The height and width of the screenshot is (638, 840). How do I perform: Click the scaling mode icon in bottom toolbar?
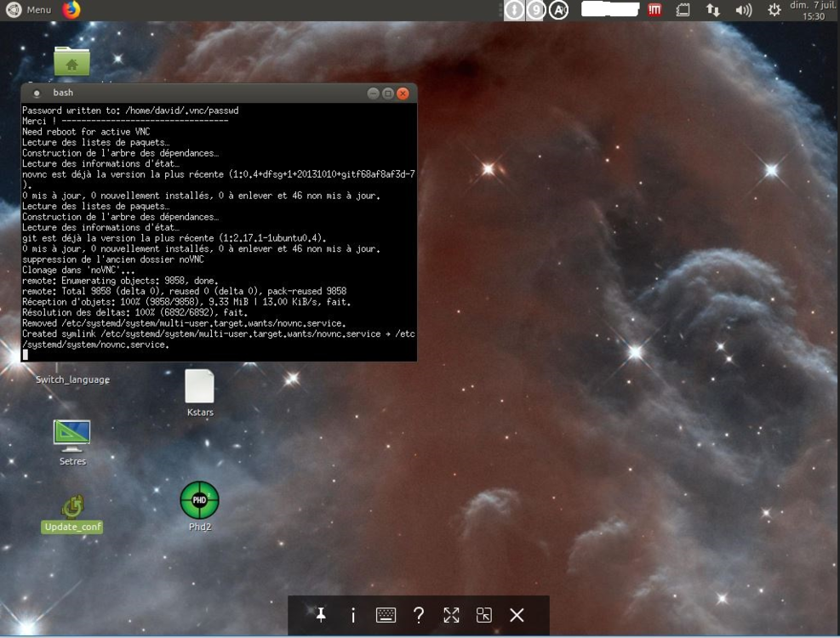pos(483,615)
